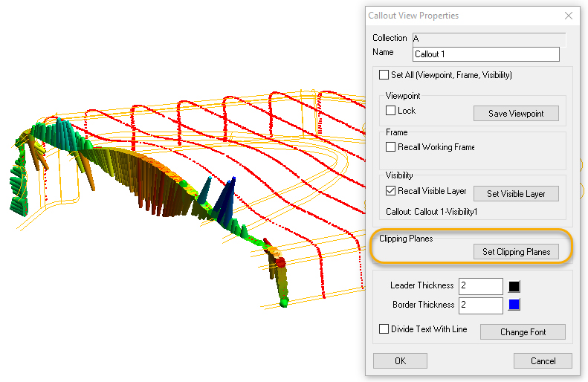588x382 pixels.
Task: Open the black leader color swatch
Action: pyautogui.click(x=514, y=286)
